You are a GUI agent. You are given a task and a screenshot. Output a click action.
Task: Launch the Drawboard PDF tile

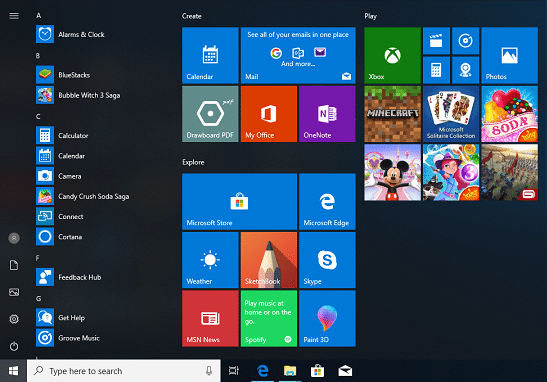pyautogui.click(x=210, y=114)
